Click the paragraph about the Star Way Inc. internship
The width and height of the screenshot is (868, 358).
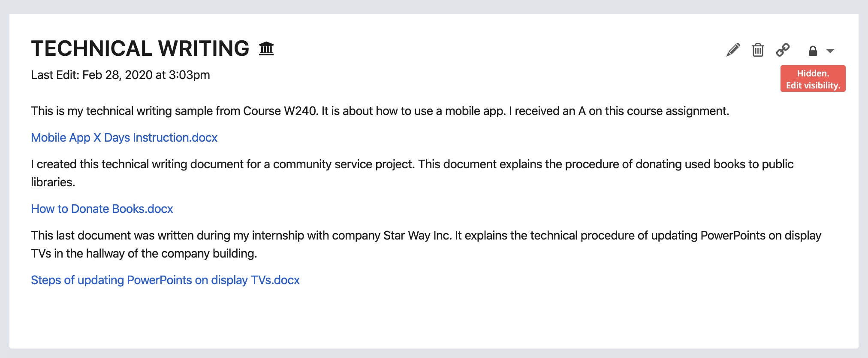pos(426,244)
